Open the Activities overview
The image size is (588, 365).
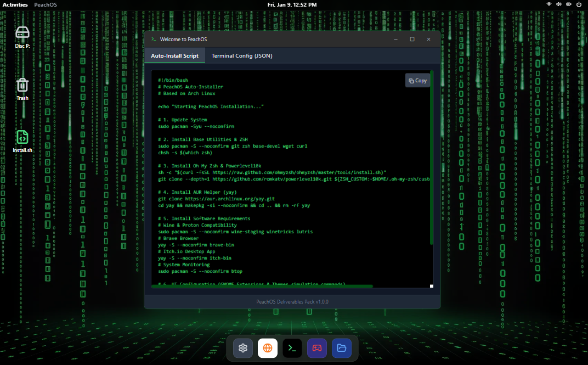pos(15,4)
